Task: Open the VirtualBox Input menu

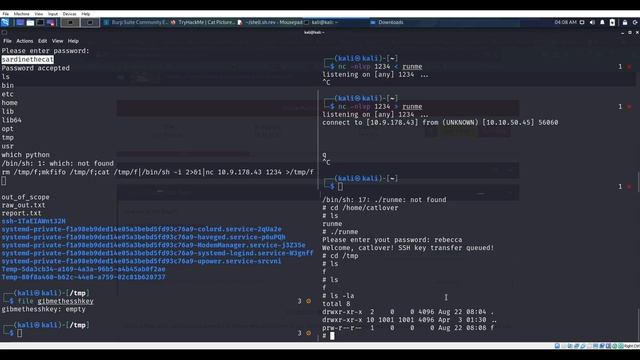Action: pos(53,14)
